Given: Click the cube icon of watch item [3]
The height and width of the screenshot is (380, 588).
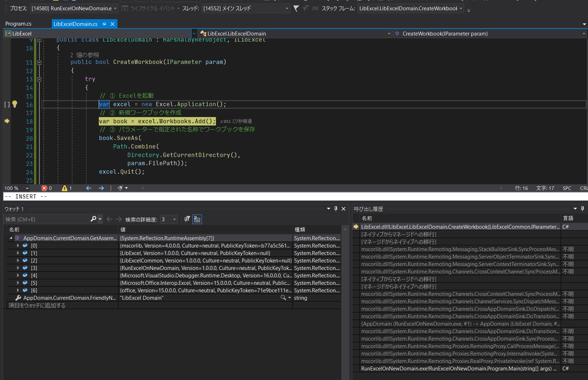Looking at the screenshot, I should (x=25, y=268).
